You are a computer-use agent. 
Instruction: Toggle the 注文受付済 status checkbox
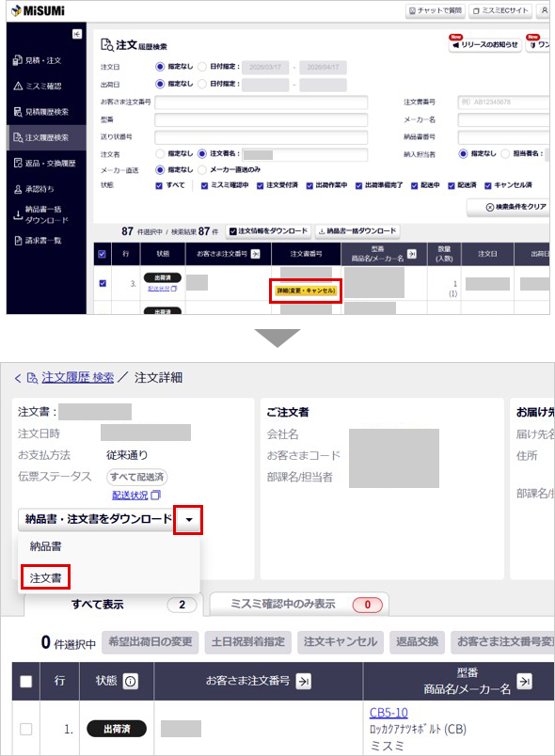click(x=260, y=185)
